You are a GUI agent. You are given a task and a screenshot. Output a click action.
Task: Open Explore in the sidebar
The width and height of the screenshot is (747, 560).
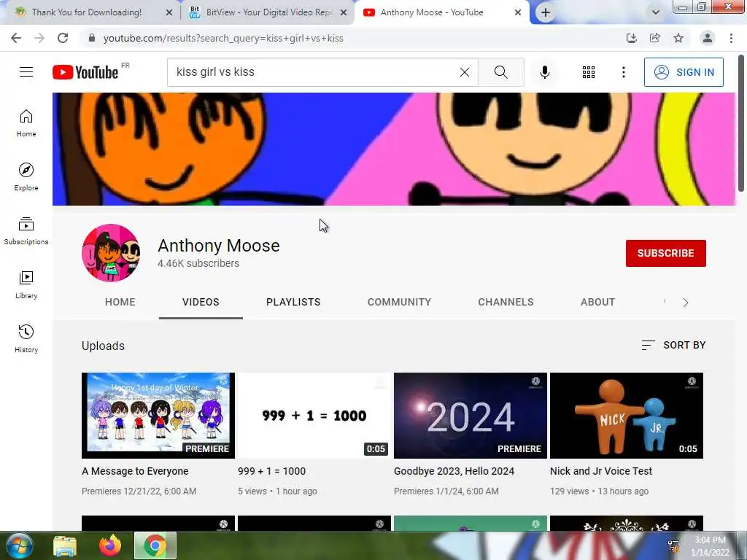tap(26, 176)
